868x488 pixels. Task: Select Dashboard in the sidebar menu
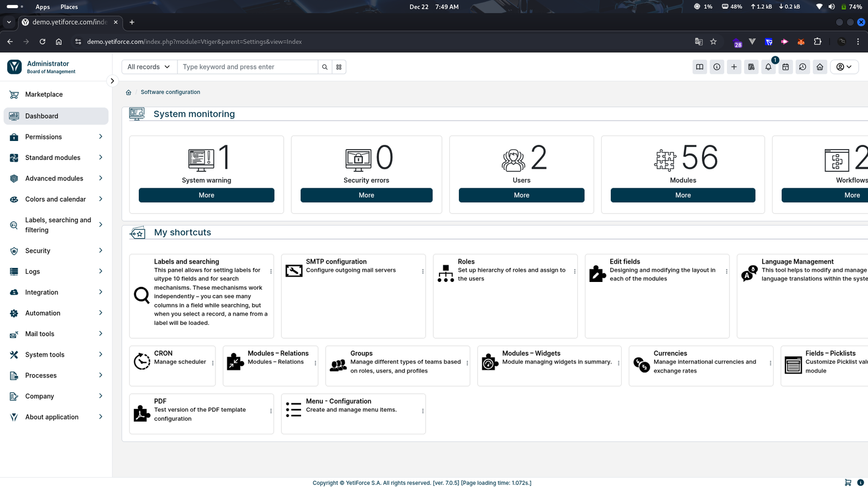click(42, 116)
